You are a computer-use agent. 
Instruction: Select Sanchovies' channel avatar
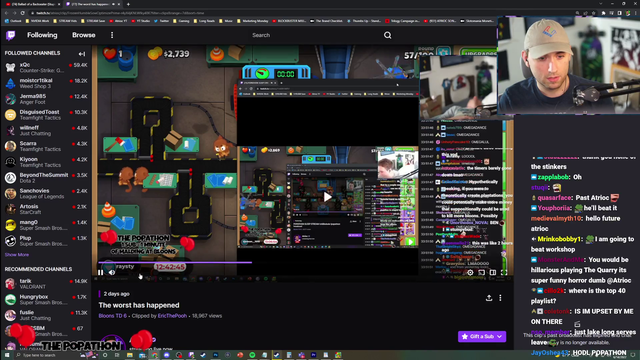pos(10,193)
